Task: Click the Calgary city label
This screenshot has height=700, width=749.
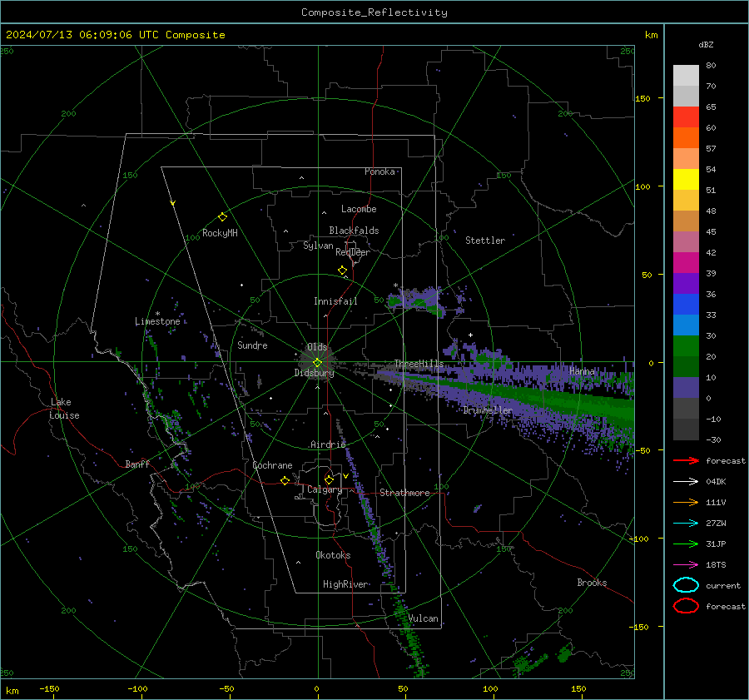Action: 325,489
